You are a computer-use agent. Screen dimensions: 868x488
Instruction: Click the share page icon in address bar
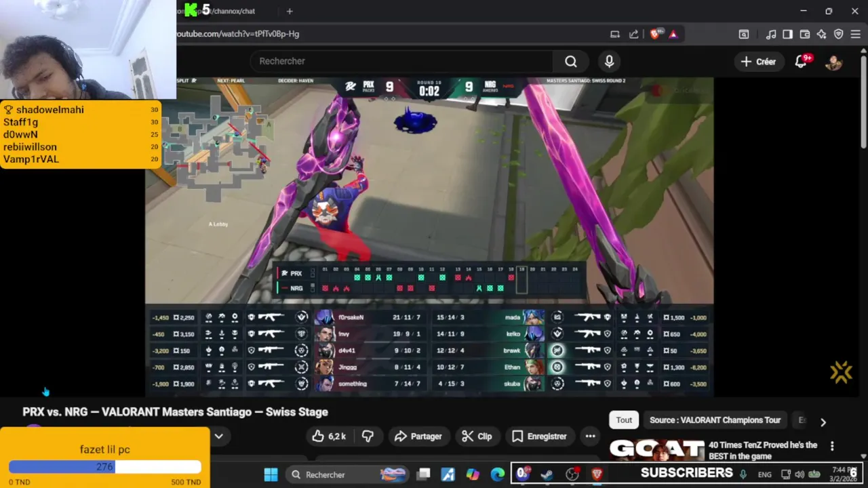tap(633, 34)
